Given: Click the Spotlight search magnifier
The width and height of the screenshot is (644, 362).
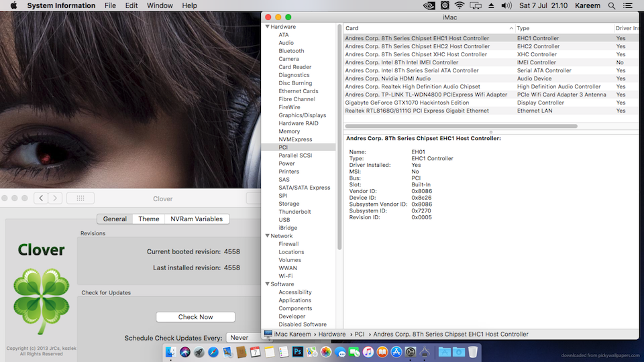Looking at the screenshot, I should tap(611, 5).
